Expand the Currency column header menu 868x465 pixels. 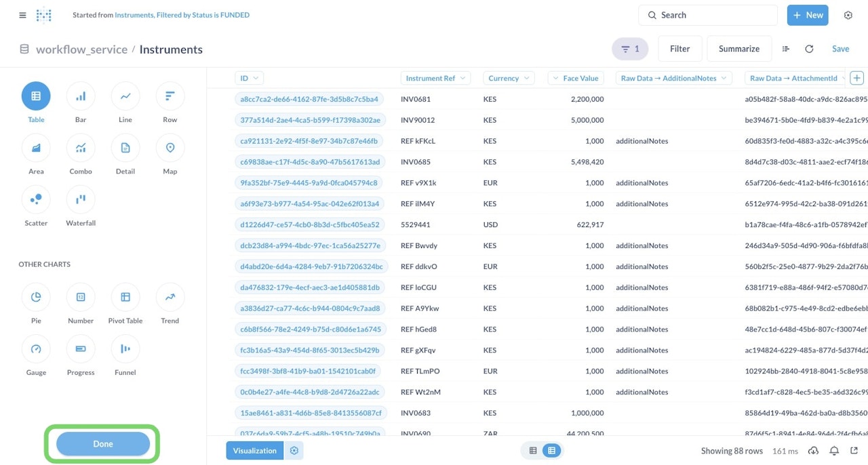click(x=509, y=78)
